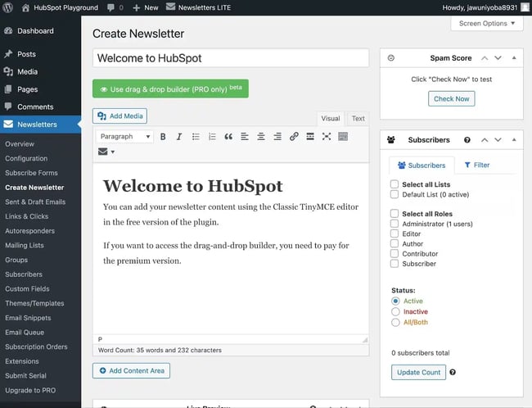Image resolution: width=532 pixels, height=408 pixels.
Task: Open user avatar next to Howdy
Action: pos(525,7)
